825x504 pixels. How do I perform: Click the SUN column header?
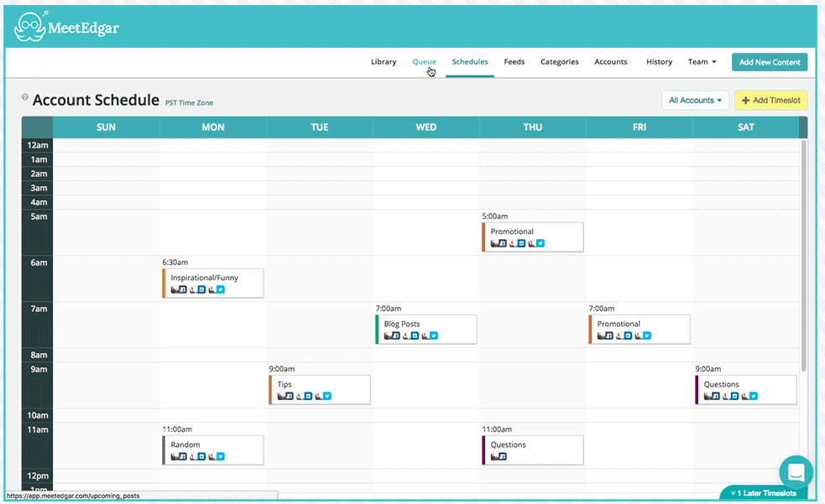(x=107, y=127)
